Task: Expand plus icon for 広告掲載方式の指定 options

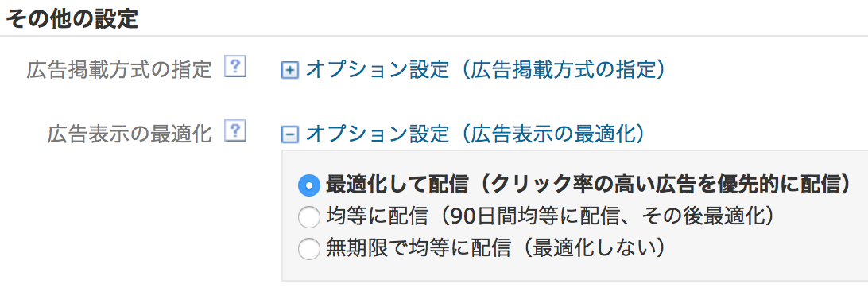Action: coord(290,70)
